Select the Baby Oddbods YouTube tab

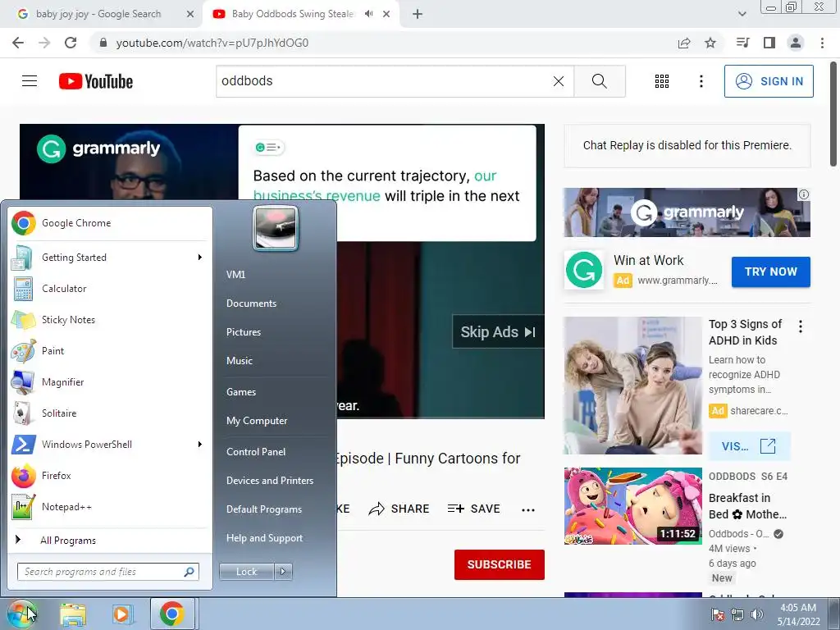click(x=293, y=15)
